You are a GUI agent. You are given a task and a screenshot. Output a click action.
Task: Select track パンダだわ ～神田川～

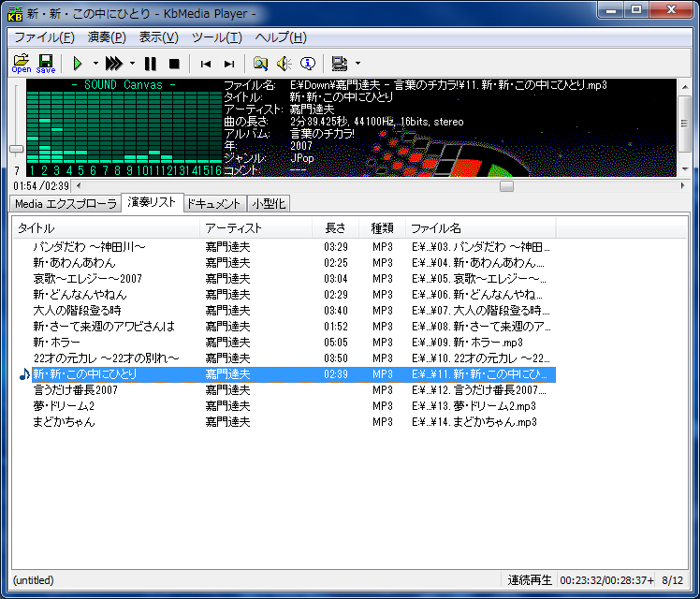pos(89,247)
